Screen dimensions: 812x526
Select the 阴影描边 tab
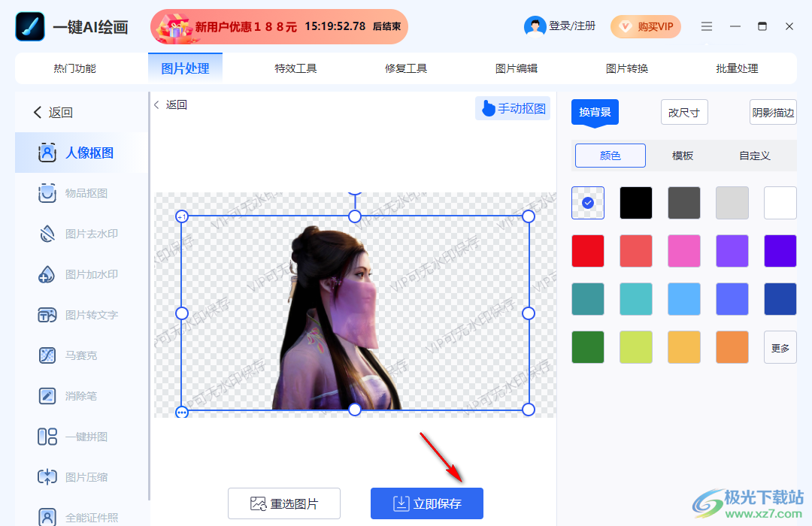[x=773, y=113]
